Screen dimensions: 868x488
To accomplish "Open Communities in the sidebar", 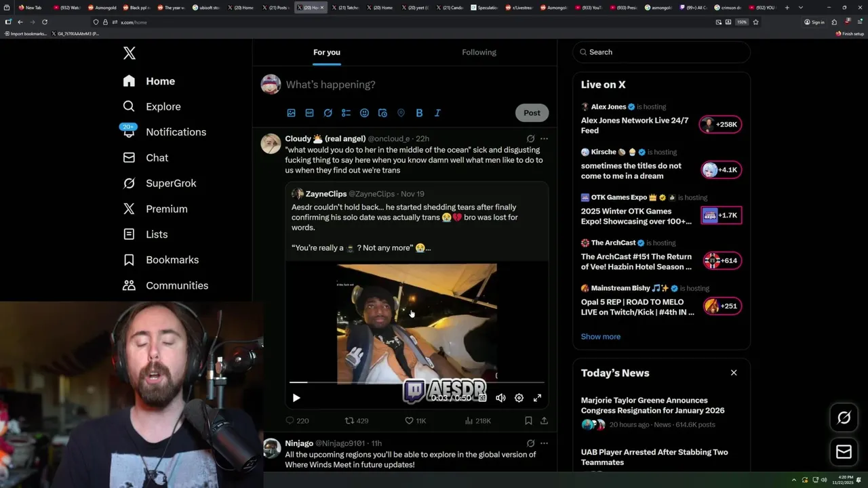I will point(165,285).
